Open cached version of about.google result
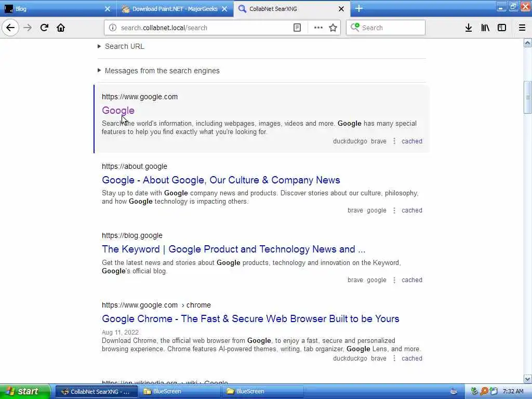 (412, 210)
